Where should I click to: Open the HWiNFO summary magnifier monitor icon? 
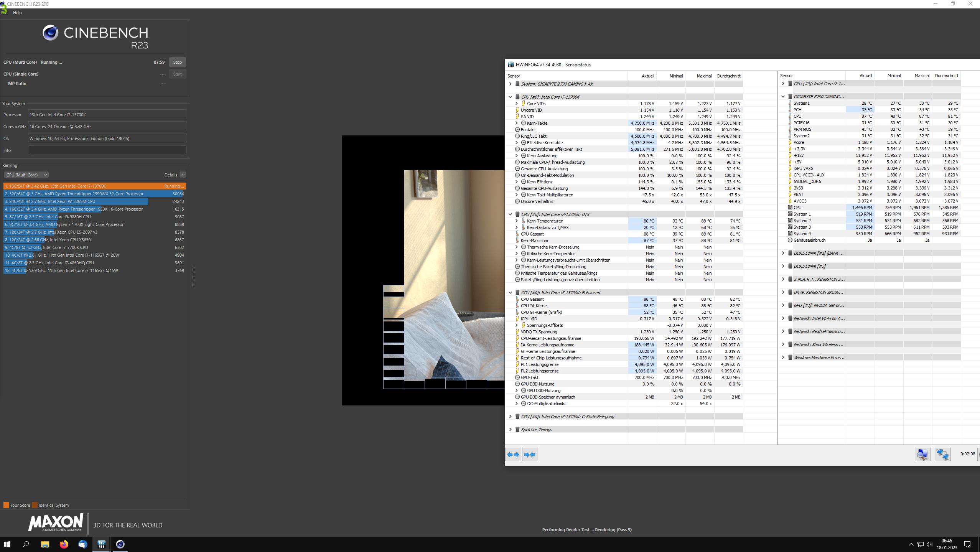coord(922,455)
